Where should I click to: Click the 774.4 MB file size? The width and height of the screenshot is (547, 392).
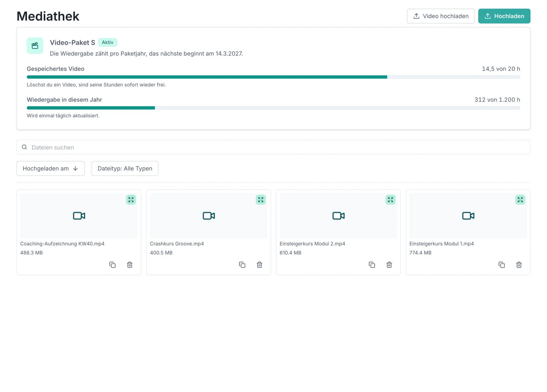coord(421,253)
